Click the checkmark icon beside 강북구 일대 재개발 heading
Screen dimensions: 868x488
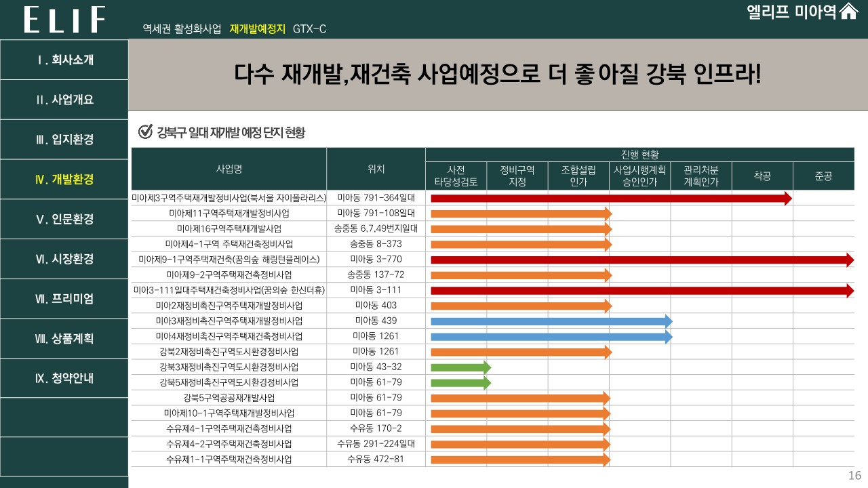(x=144, y=132)
